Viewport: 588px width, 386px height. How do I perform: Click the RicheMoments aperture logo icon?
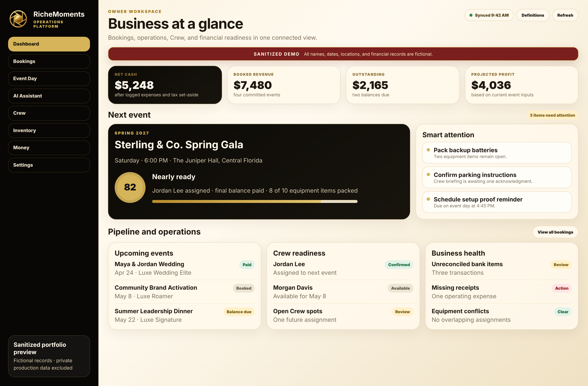point(18,19)
